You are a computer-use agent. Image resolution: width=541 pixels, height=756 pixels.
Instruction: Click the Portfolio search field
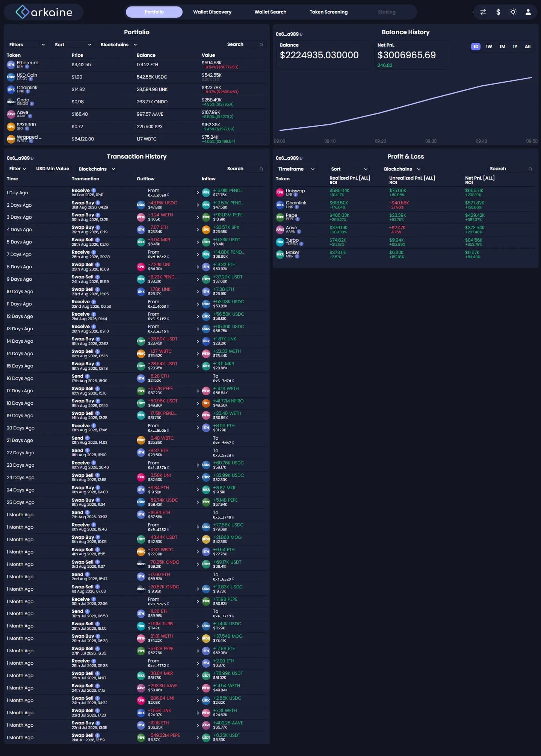[x=245, y=45]
